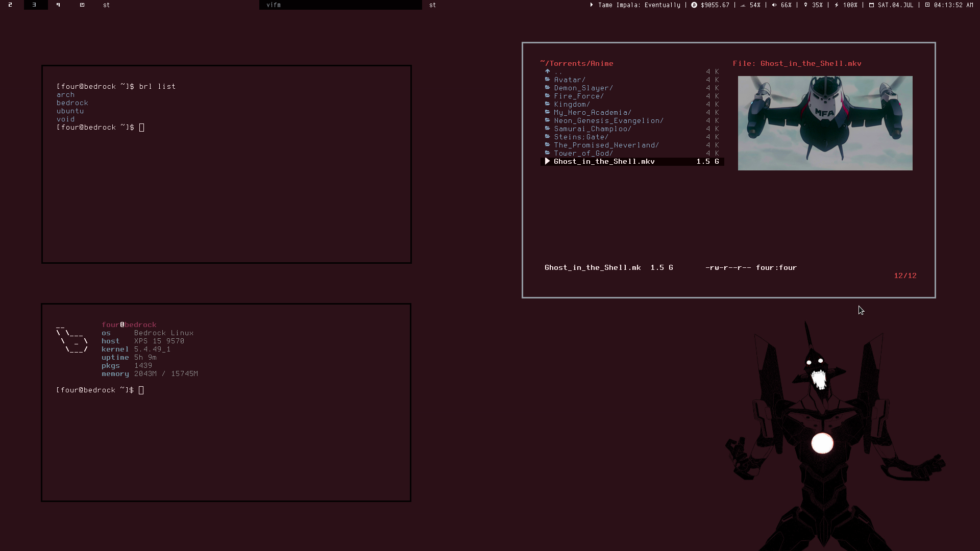Click the music play icon in status bar
The height and width of the screenshot is (551, 980).
click(x=592, y=5)
